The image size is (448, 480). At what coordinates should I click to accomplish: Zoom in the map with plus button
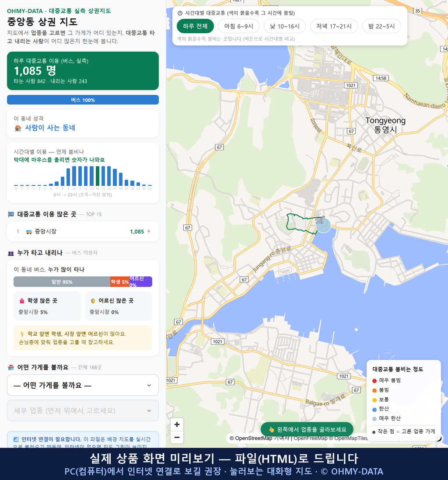(x=177, y=424)
